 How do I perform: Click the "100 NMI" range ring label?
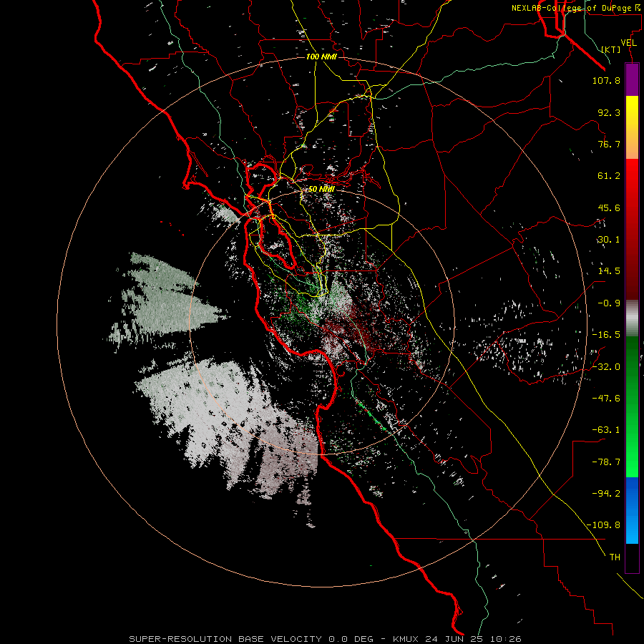click(321, 57)
